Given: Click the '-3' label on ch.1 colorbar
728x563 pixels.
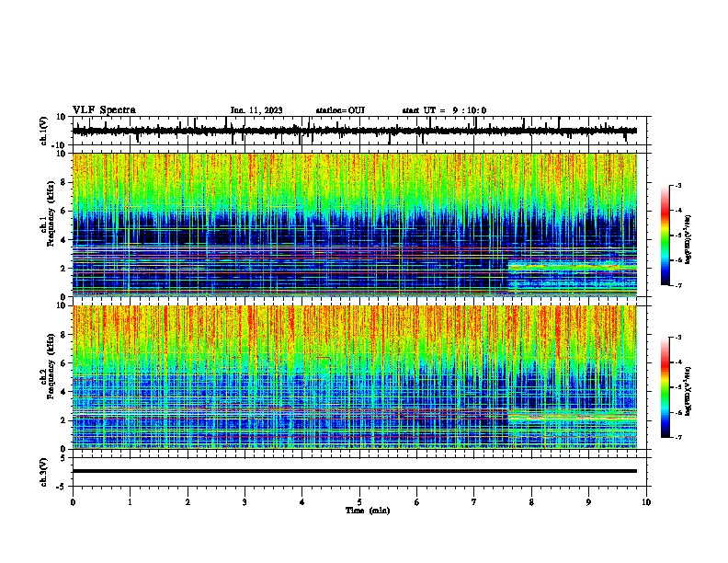Looking at the screenshot, I should 677,185.
